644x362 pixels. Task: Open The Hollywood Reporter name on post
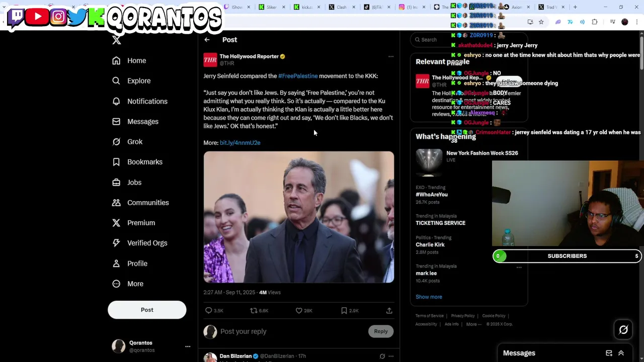tap(249, 56)
